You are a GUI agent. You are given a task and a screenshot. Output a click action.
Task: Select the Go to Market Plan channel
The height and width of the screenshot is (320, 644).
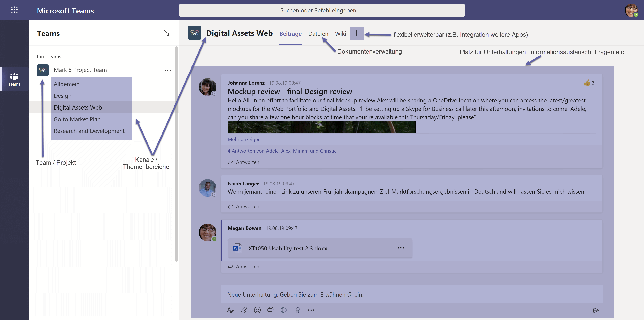click(x=77, y=119)
